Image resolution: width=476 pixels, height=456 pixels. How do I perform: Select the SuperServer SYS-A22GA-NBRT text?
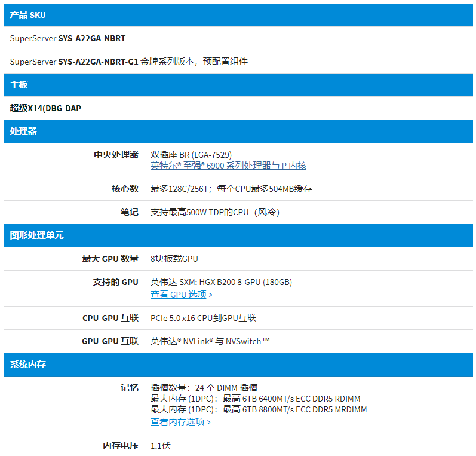click(x=67, y=38)
